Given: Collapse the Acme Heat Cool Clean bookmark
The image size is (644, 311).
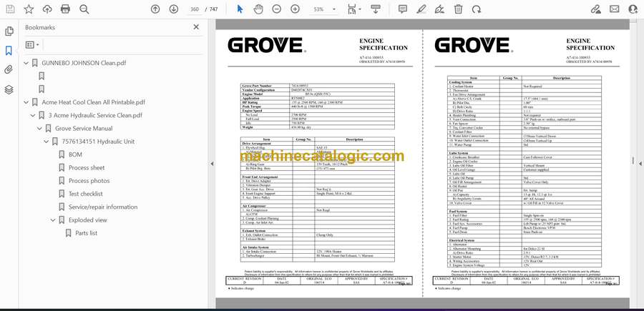Looking at the screenshot, I should [x=26, y=102].
